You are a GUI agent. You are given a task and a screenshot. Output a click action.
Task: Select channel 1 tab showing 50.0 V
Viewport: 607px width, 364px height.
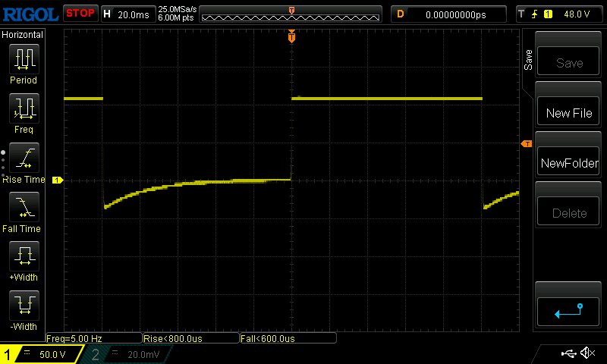pos(42,354)
